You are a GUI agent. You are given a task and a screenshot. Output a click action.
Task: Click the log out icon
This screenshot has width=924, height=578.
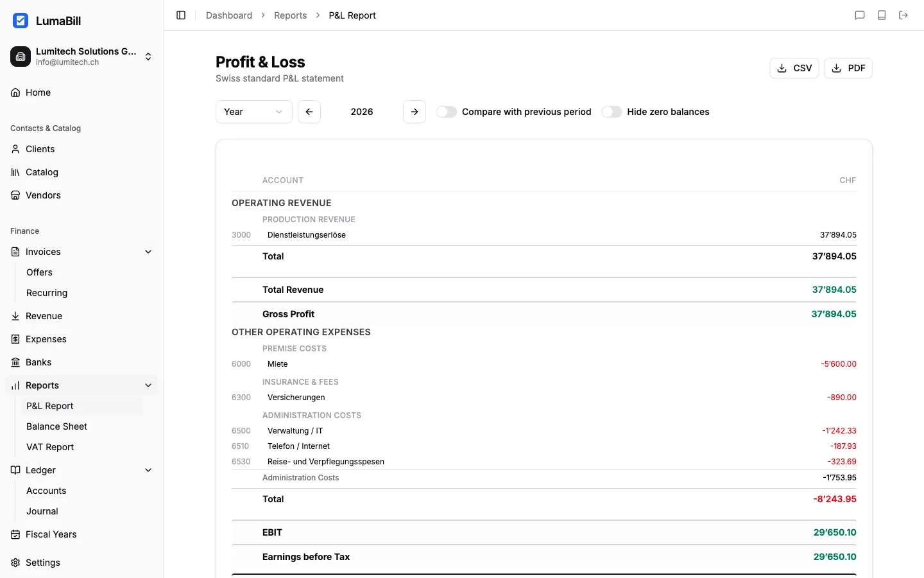[x=903, y=15]
